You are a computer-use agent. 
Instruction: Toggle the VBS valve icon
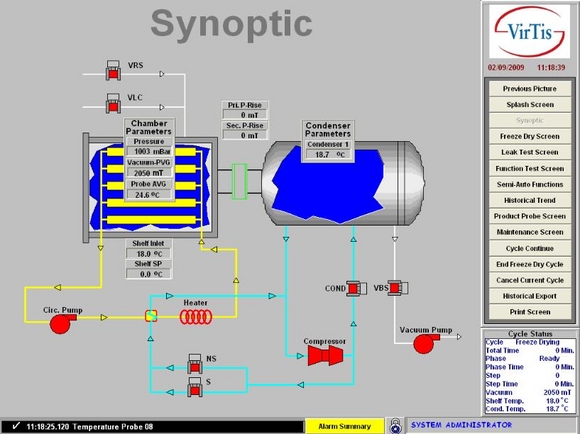click(x=398, y=288)
